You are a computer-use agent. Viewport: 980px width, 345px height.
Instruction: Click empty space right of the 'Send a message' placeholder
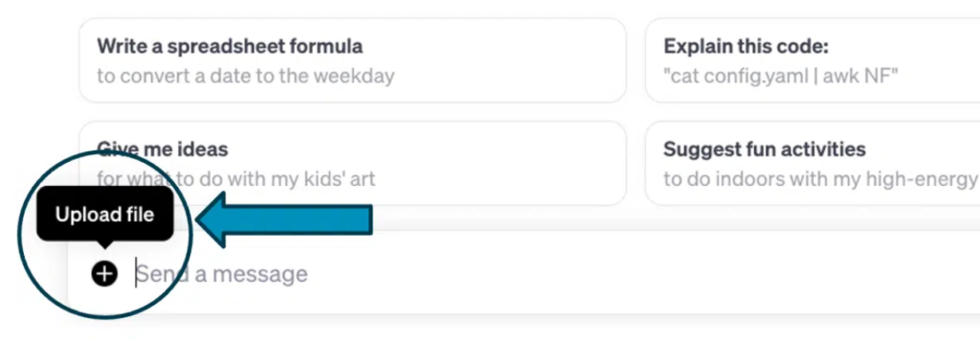(625, 274)
